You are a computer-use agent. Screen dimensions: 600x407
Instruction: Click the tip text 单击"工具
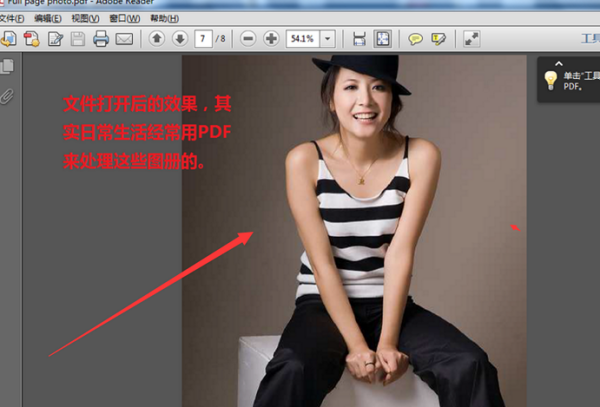[582, 76]
